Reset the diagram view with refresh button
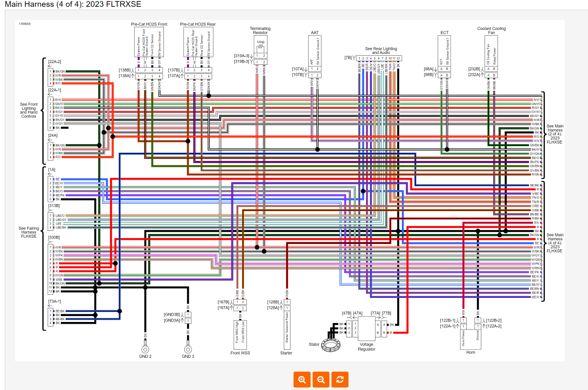The image size is (588, 390). [340, 380]
